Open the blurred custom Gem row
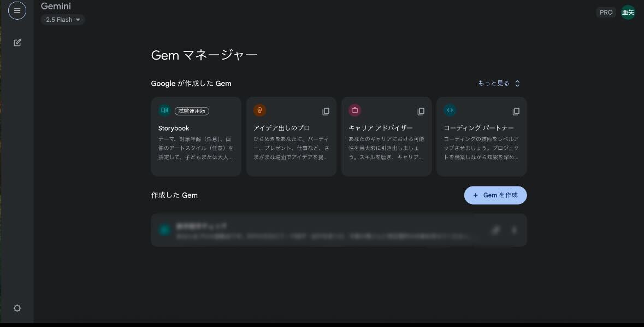Screen dimensions: 644x327 pos(339,230)
